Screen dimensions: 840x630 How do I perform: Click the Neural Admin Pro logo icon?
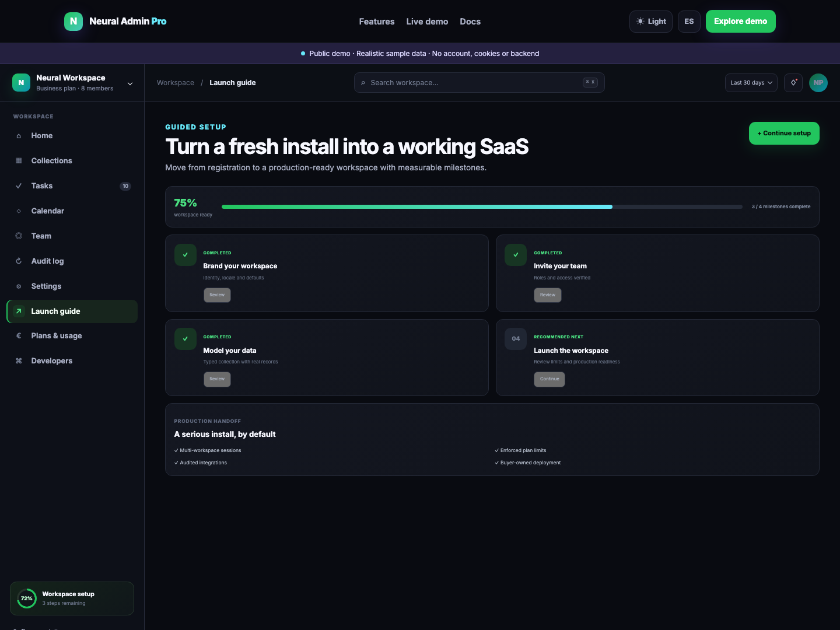pyautogui.click(x=73, y=21)
